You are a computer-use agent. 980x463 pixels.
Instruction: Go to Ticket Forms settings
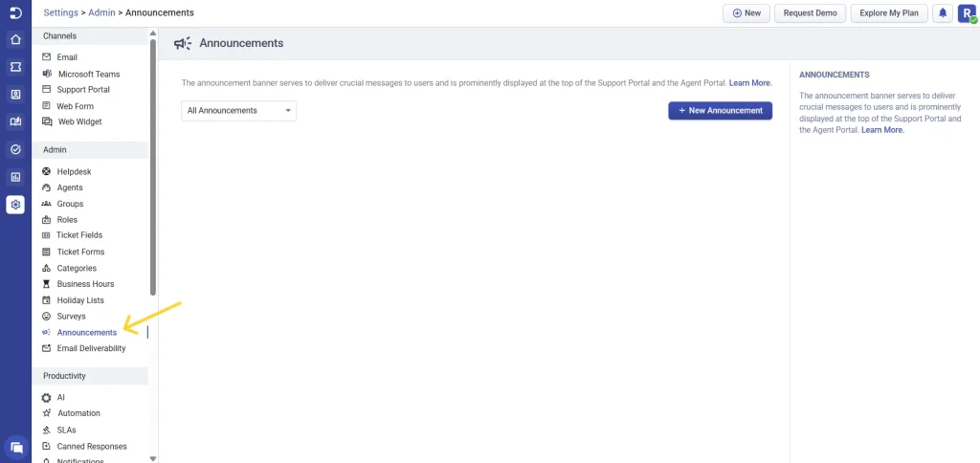80,252
